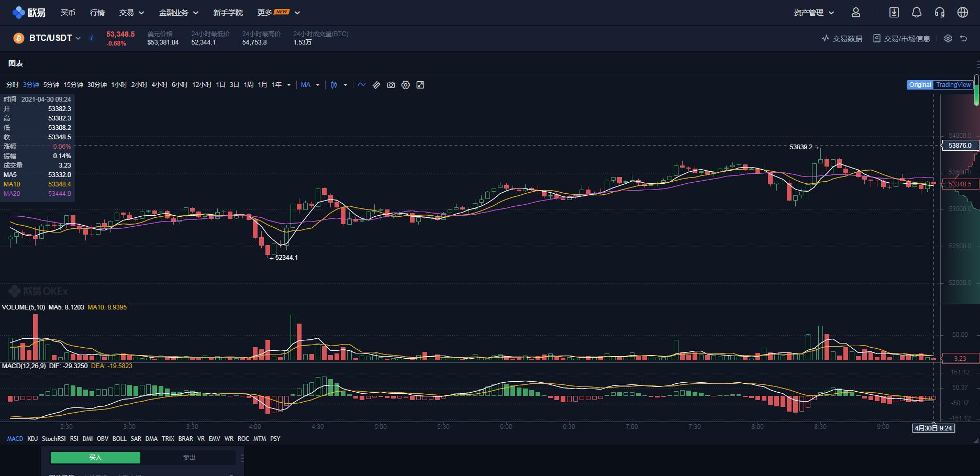Select the 4小时 interval
Screen dimensions: 980x476
pyautogui.click(x=160, y=85)
